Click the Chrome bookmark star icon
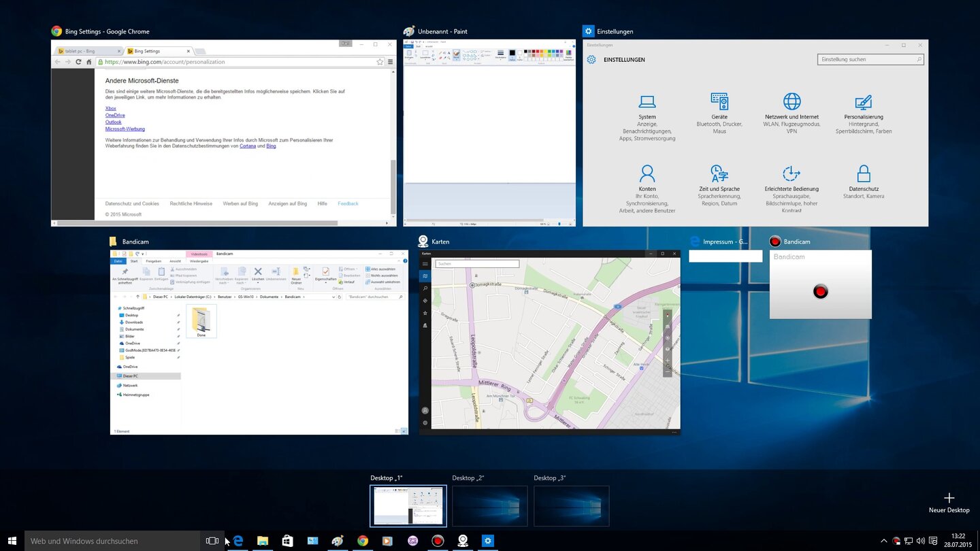The width and height of the screenshot is (980, 551). (380, 62)
